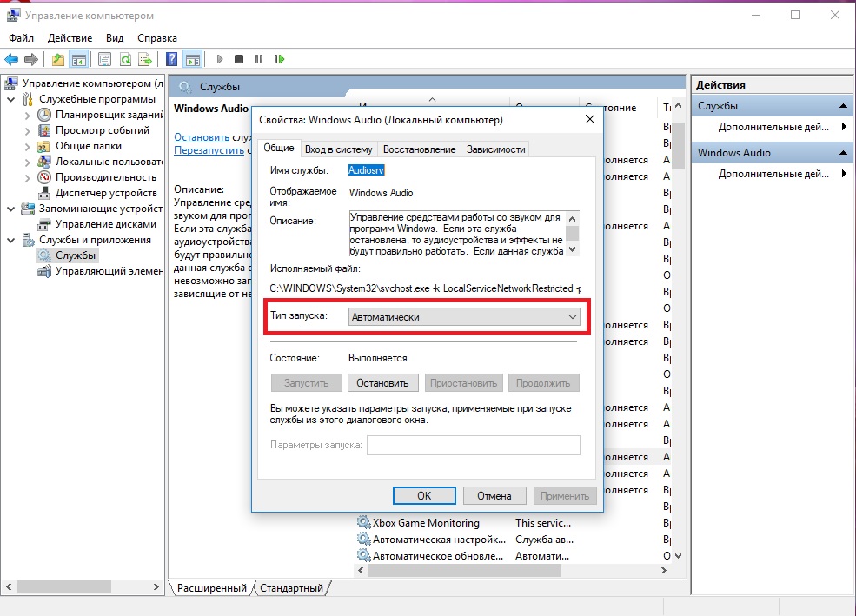Click gear icon of Автоматическая настройк… row
Viewport: 856px width, 616px height.
tap(363, 539)
